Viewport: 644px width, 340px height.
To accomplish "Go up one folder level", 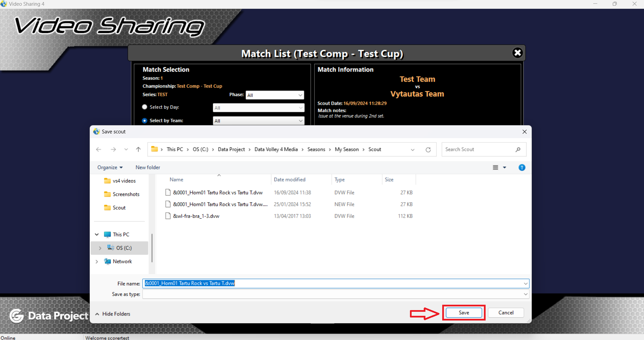I will 138,150.
